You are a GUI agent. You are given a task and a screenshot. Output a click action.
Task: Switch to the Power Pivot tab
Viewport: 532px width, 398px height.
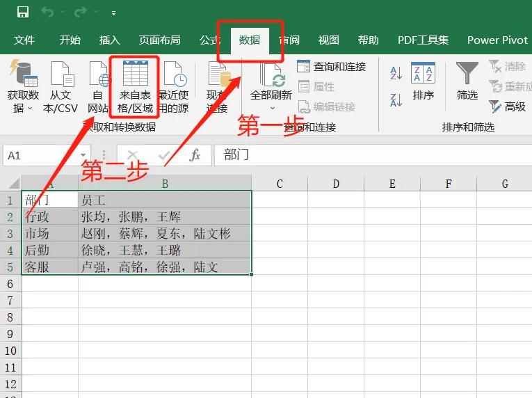pos(497,40)
